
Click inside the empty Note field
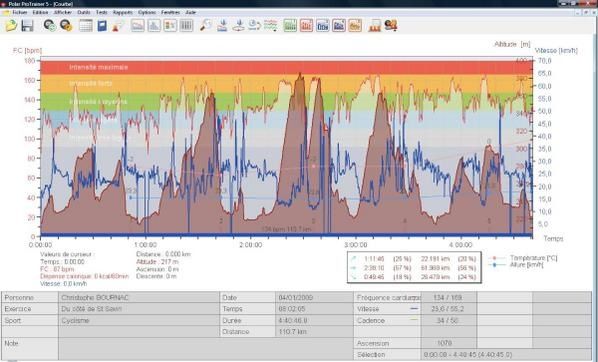click(206, 349)
